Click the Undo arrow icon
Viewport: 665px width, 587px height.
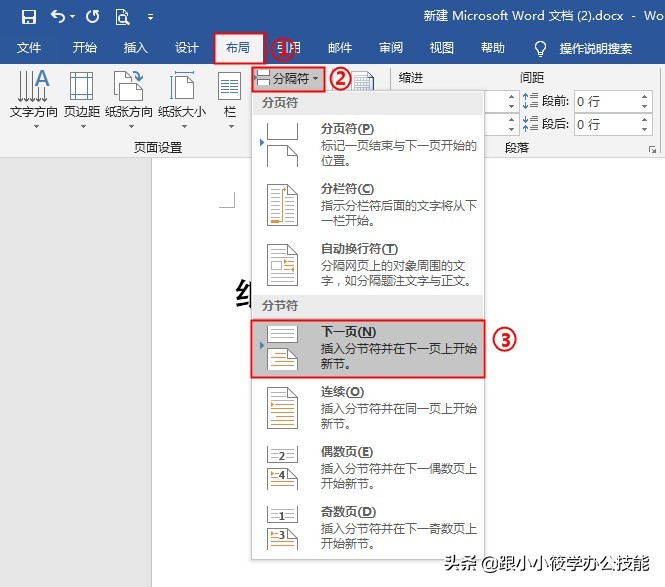pyautogui.click(x=57, y=17)
